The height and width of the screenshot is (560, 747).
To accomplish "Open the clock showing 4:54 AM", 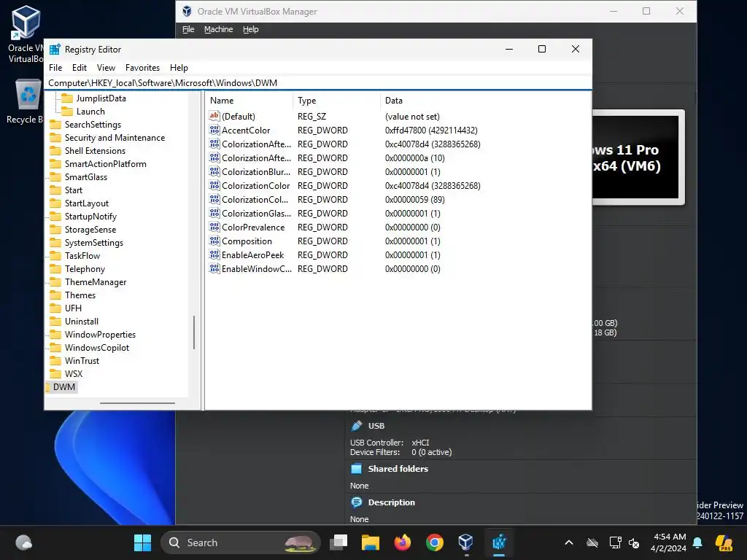I will point(669,542).
